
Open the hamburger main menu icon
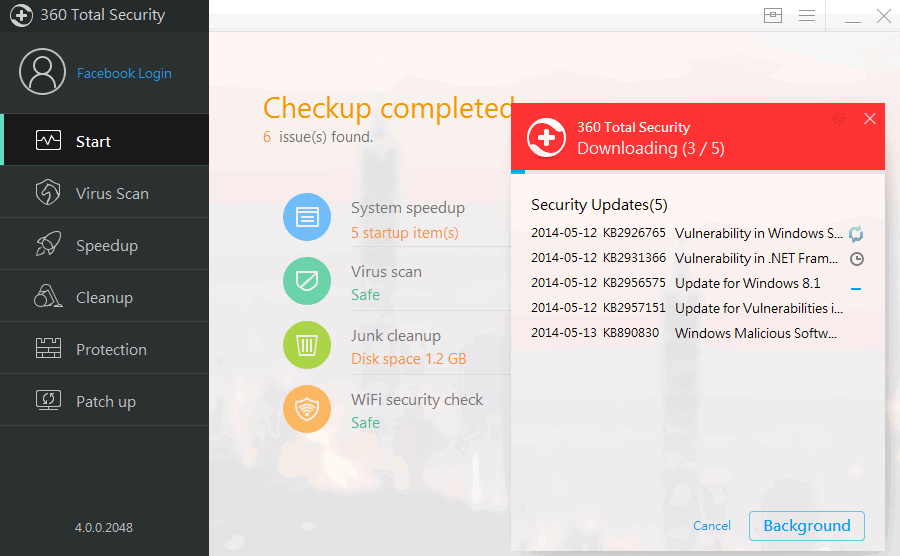tap(807, 15)
